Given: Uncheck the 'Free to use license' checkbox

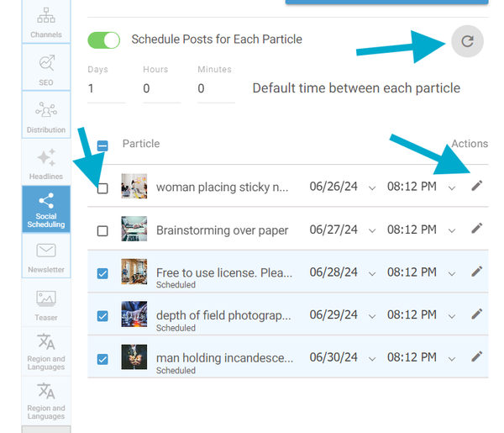Looking at the screenshot, I should tap(102, 272).
